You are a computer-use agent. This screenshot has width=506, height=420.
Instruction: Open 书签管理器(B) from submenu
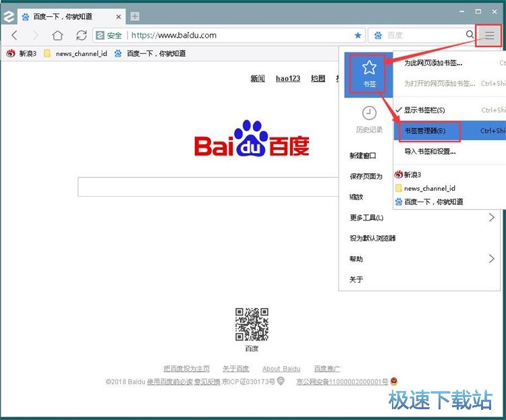pyautogui.click(x=449, y=131)
